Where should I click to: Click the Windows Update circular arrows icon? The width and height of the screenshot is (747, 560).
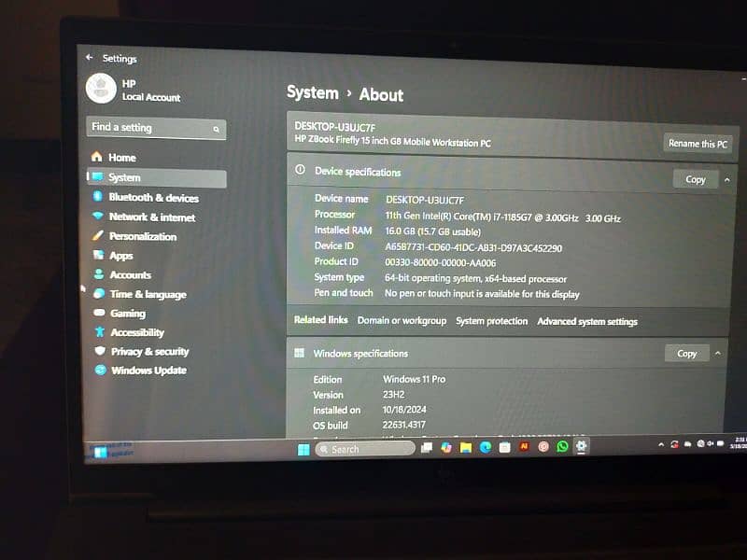(100, 370)
